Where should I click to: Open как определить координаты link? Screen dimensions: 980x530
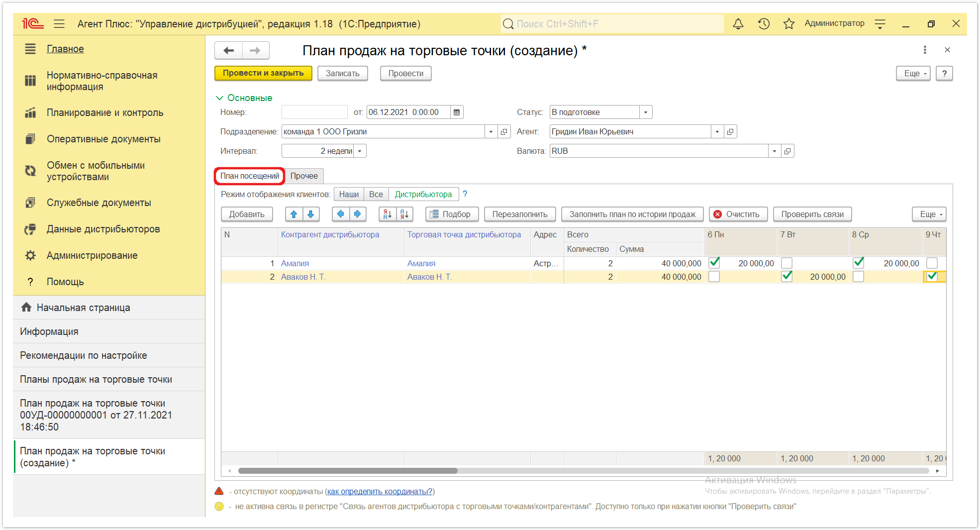pos(380,491)
